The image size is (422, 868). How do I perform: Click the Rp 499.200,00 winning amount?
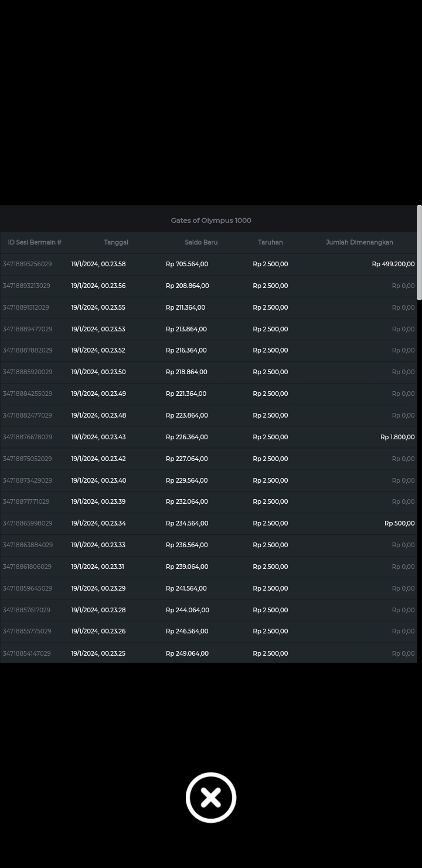point(393,264)
